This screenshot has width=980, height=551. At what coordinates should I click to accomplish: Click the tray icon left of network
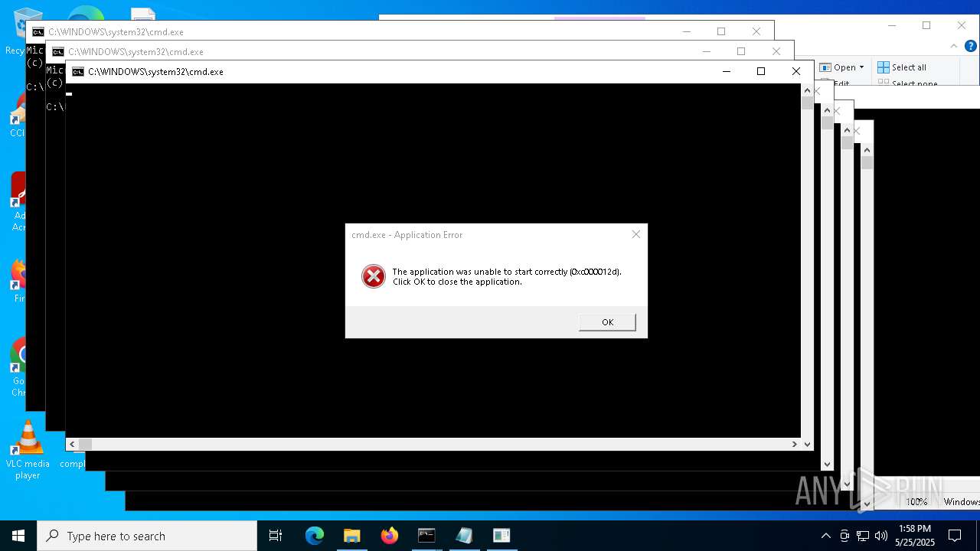844,536
